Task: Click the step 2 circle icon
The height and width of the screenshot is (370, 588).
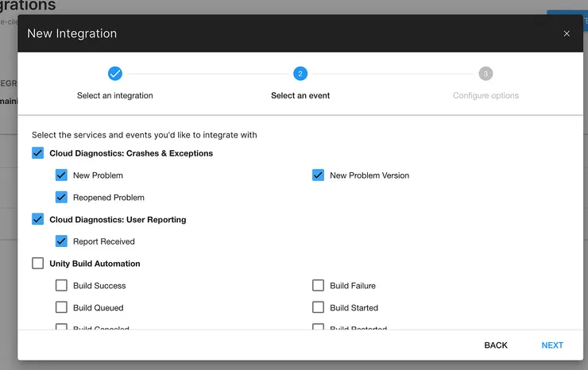Action: tap(300, 74)
